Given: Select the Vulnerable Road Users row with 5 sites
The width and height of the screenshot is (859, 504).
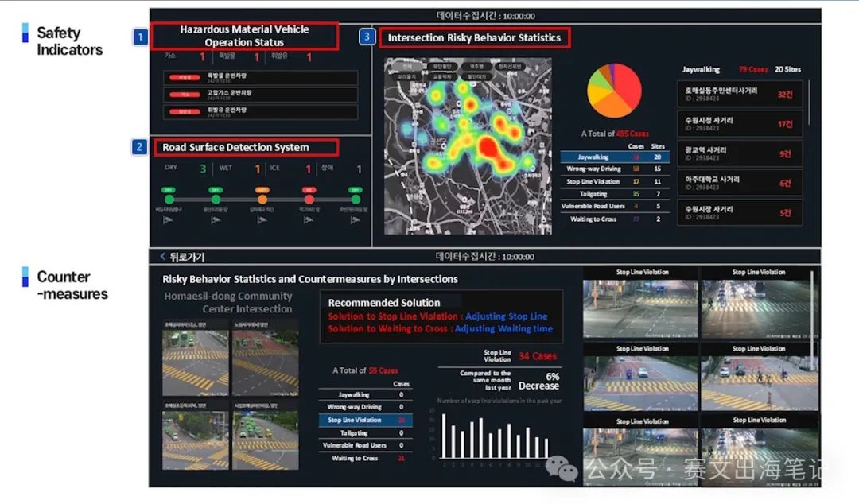Looking at the screenshot, I should click(x=615, y=207).
